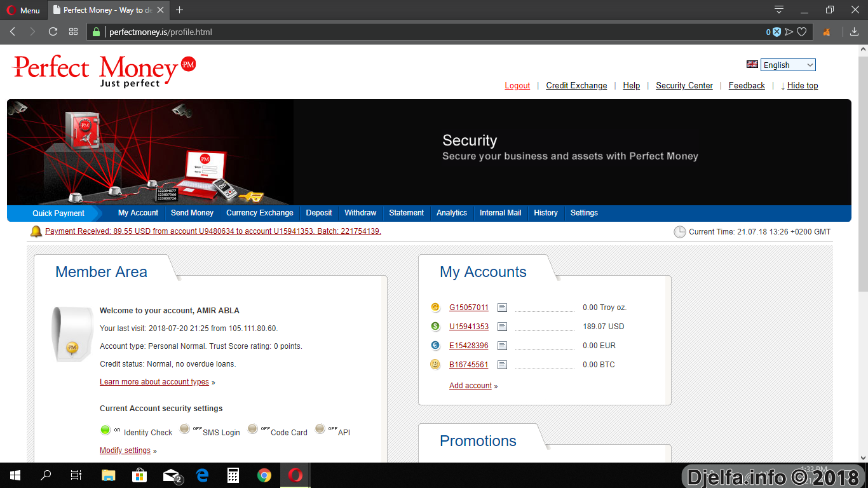Open the Send Money menu item
Viewport: 868px width, 488px height.
(x=192, y=213)
